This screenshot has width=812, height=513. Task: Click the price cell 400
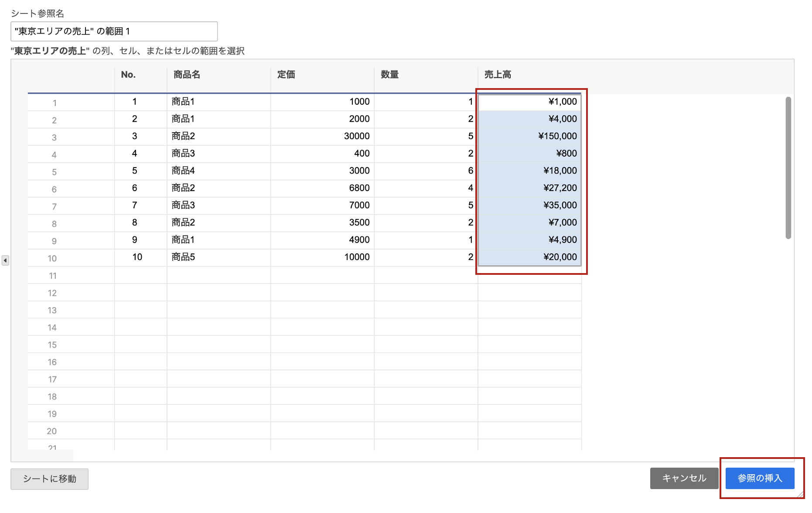click(x=322, y=154)
